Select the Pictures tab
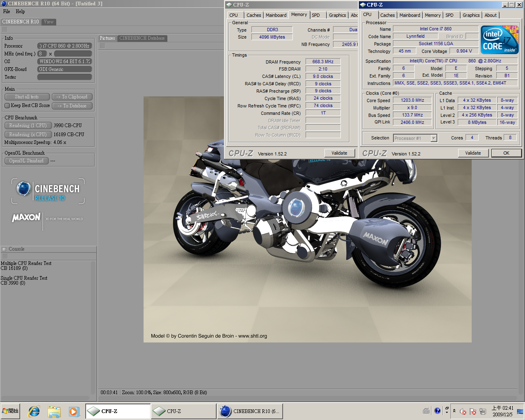 [x=107, y=38]
